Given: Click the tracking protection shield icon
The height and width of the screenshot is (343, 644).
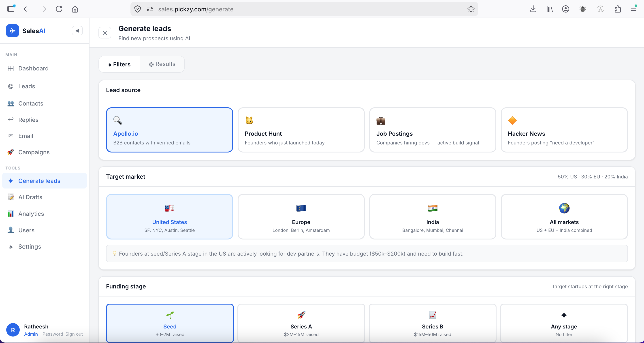Looking at the screenshot, I should (x=137, y=9).
